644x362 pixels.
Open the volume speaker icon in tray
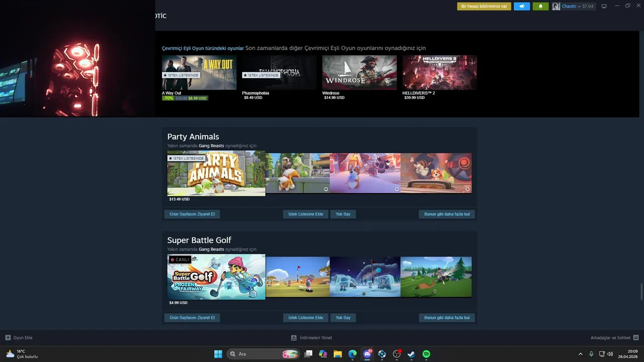[x=610, y=354]
